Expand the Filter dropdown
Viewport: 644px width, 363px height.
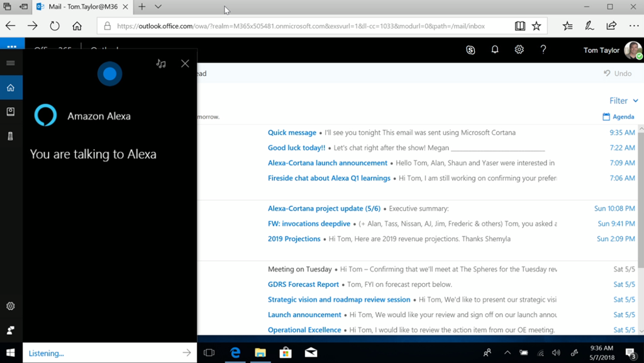point(624,101)
